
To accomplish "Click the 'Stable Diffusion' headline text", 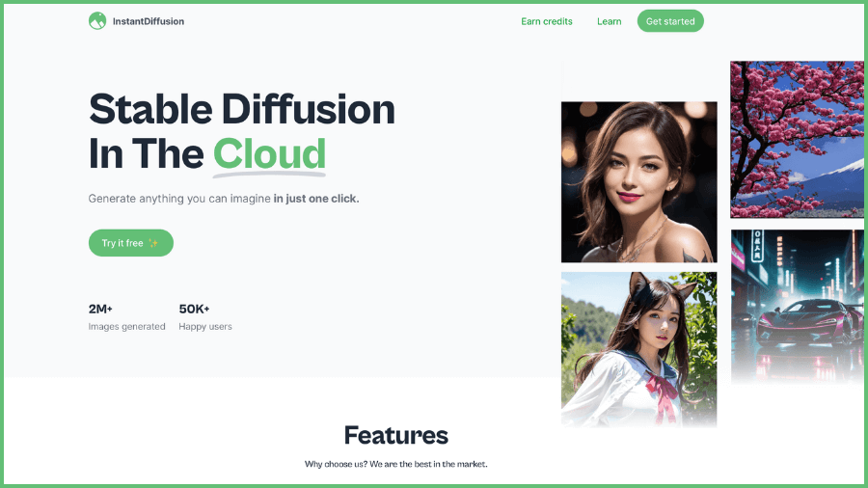I will click(x=242, y=109).
